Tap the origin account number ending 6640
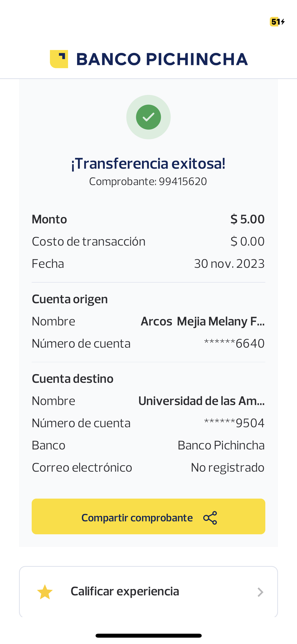Image resolution: width=297 pixels, height=644 pixels. point(234,343)
